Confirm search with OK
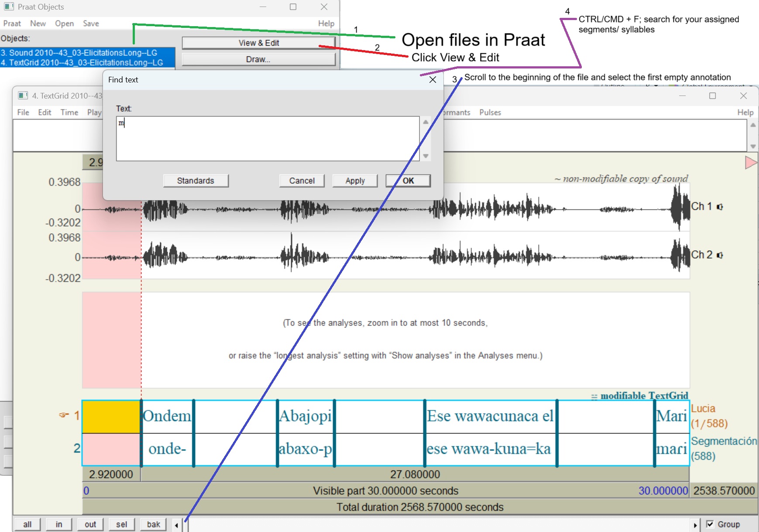759x532 pixels. click(x=408, y=181)
